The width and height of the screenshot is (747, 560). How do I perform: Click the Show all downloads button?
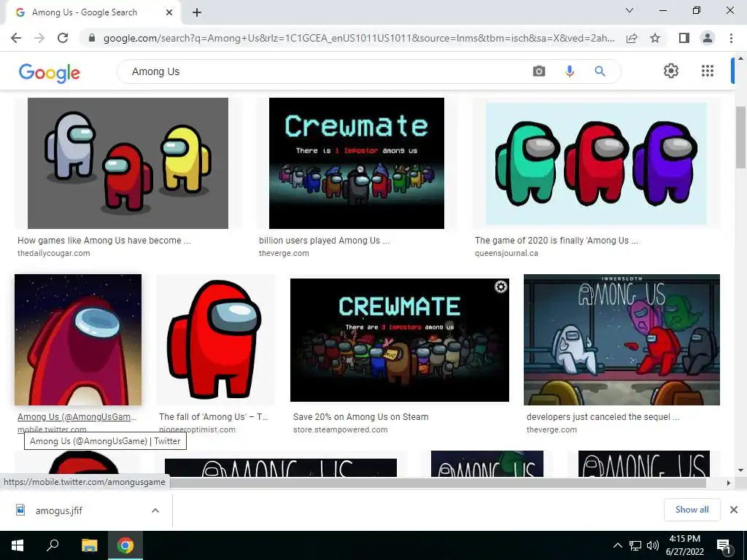(x=692, y=510)
